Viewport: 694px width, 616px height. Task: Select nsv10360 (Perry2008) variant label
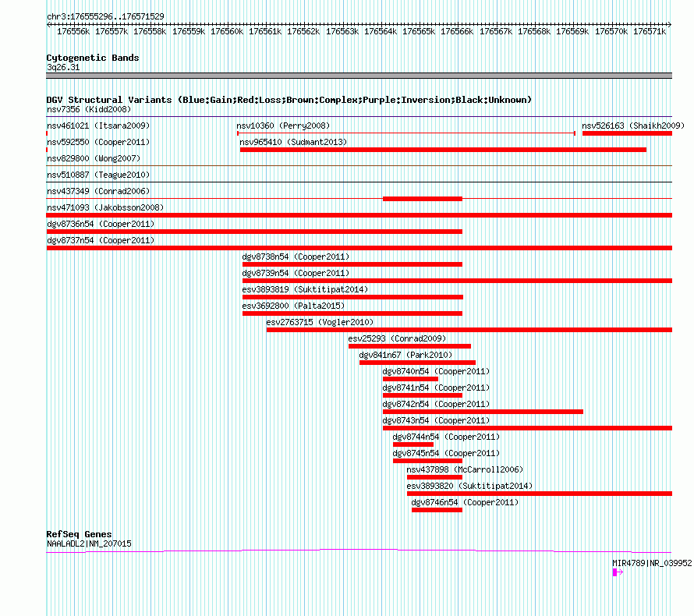[283, 126]
